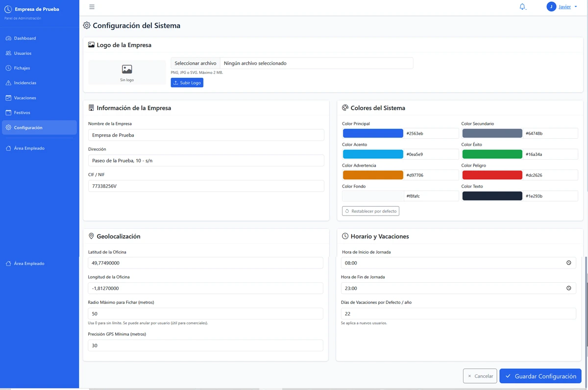Click the Latitud de la Oficina field
This screenshot has width=588, height=390.
pos(205,263)
